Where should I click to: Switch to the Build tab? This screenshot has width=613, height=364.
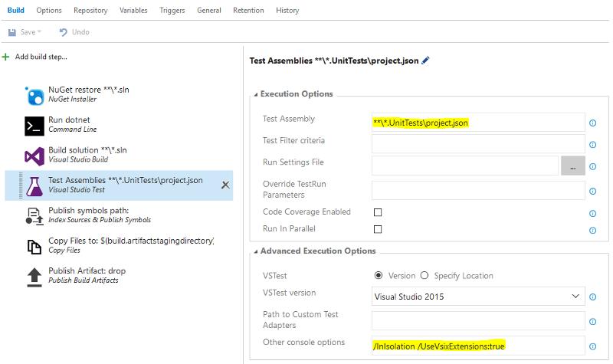15,11
